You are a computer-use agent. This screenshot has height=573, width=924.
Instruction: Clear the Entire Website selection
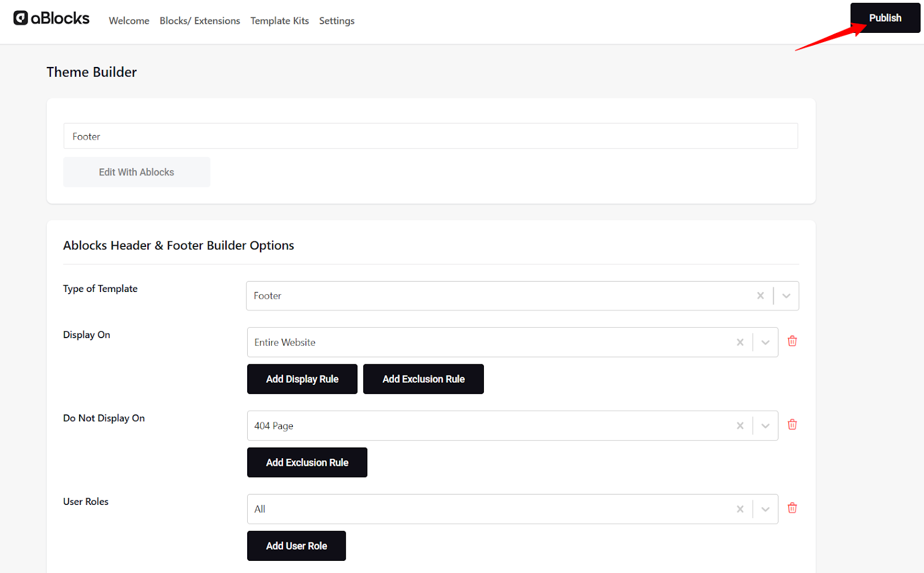pos(740,342)
